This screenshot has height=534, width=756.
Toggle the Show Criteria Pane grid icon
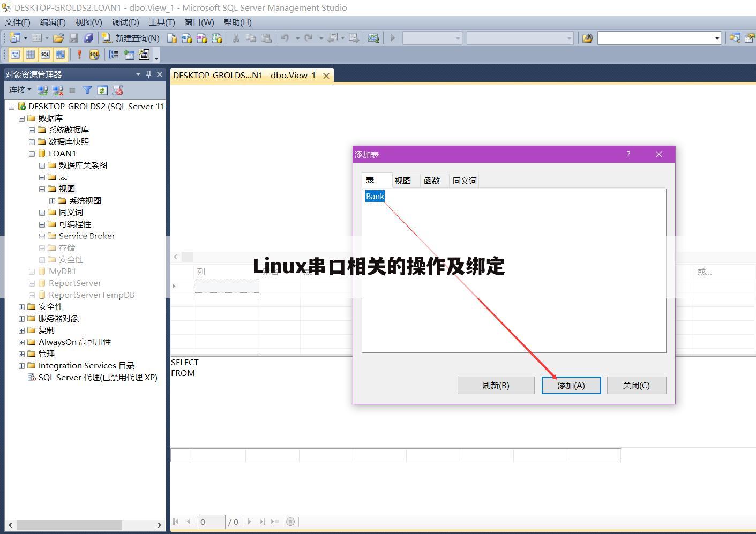pos(30,54)
